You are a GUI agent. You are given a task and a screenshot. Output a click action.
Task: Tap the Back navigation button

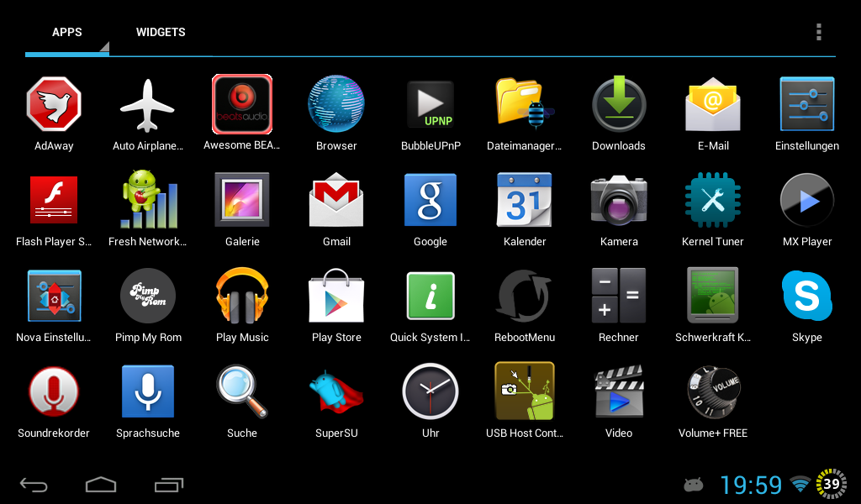click(34, 485)
